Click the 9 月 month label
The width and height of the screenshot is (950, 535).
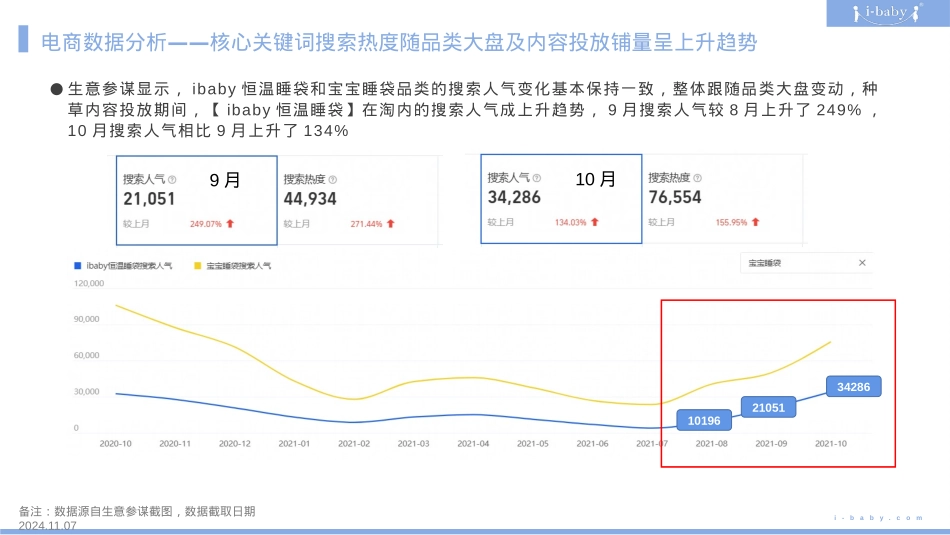(x=225, y=180)
